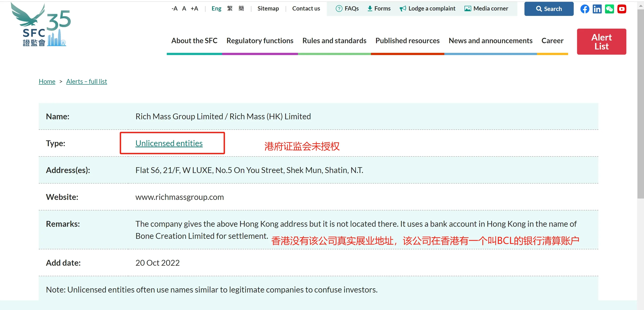Viewport: 644px width, 310px height.
Task: Open Media corner link
Action: tap(486, 9)
